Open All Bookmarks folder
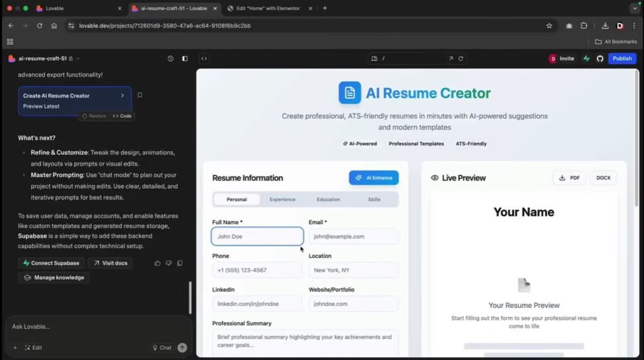Viewport: 644px width, 360px height. tap(616, 42)
